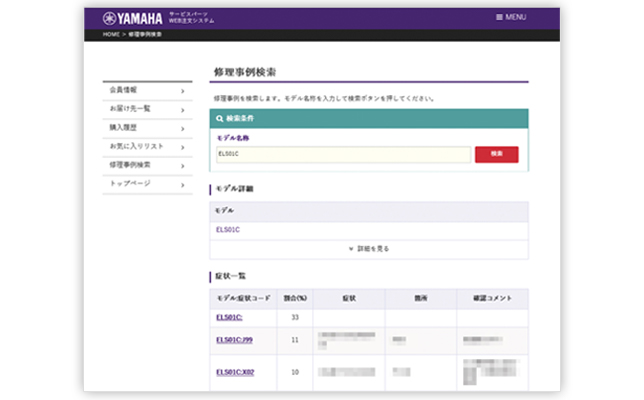Open the ELS01C model link
Screen dimensions: 644x400
click(228, 230)
